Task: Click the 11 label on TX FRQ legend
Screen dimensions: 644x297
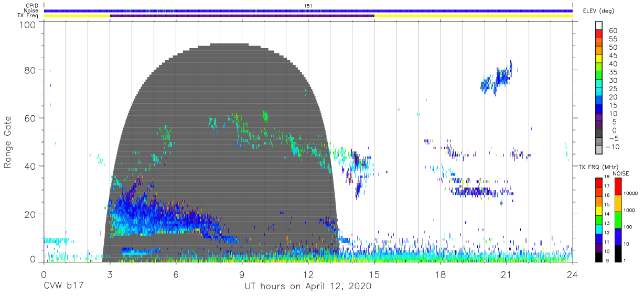Action: point(606,242)
